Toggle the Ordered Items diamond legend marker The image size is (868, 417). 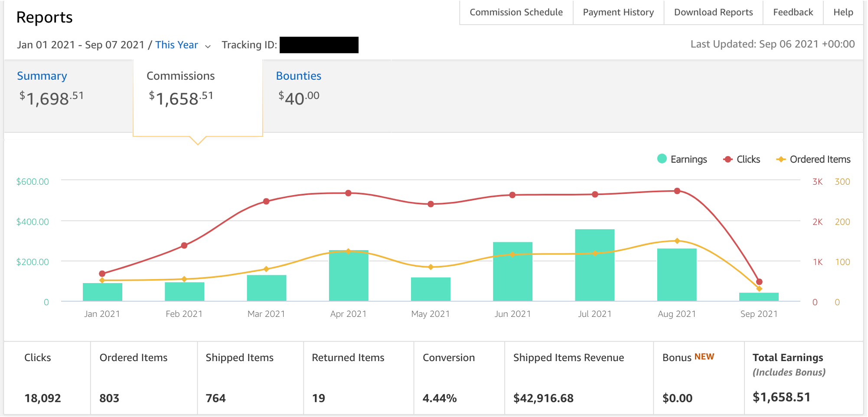[782, 159]
